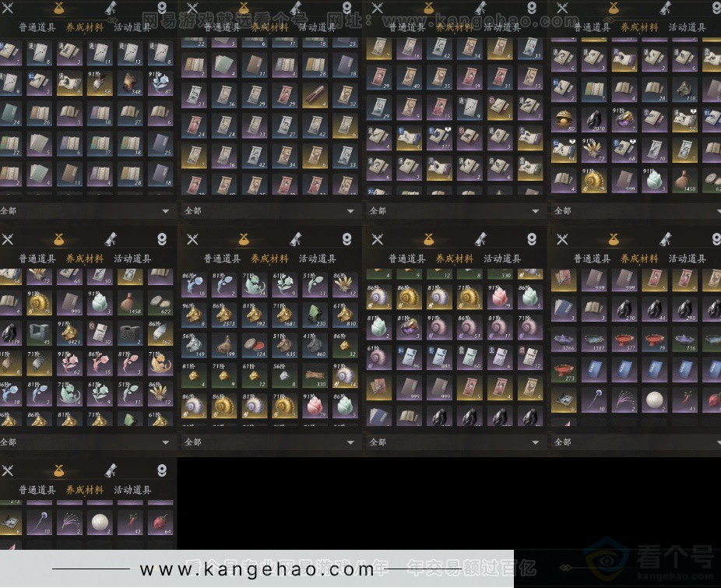Open crossed swords category in top-left panel
Image resolution: width=721 pixels, height=588 pixels.
click(7, 7)
